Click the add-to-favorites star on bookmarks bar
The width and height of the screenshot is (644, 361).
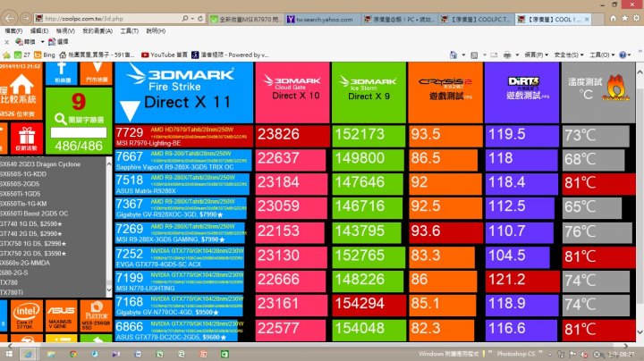tap(6, 55)
